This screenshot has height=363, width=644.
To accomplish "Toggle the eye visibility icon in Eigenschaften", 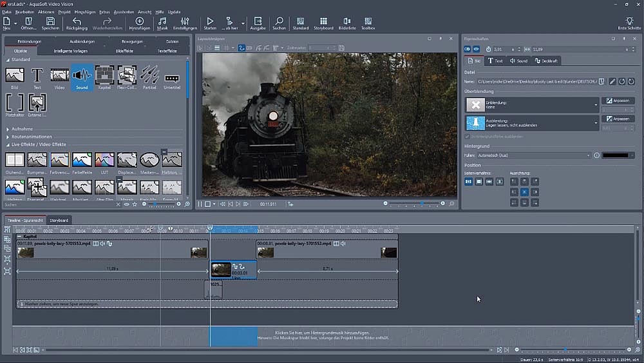I will (x=477, y=49).
